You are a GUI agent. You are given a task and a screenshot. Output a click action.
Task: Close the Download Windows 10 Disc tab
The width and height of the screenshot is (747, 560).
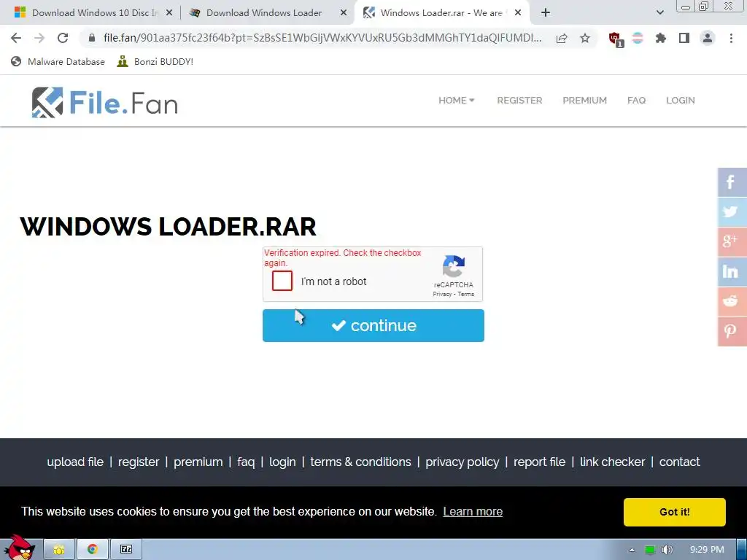coord(169,13)
